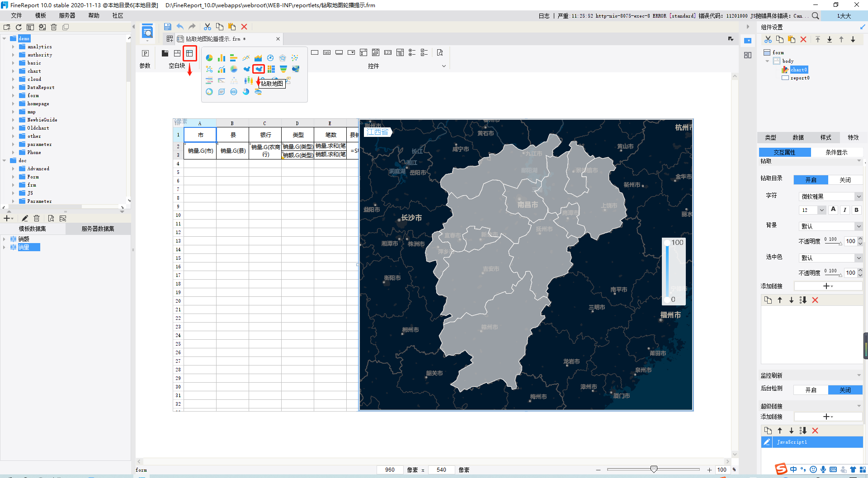This screenshot has height=478, width=868.
Task: Click the zoom slider at bottom
Action: pos(654,469)
